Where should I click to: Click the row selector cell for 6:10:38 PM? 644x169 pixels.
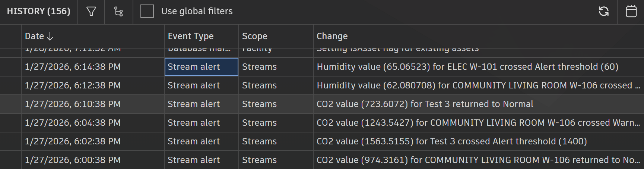[10, 104]
